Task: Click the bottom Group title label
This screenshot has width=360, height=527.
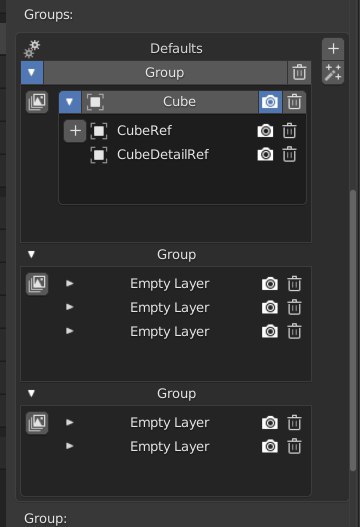Action: (176, 394)
